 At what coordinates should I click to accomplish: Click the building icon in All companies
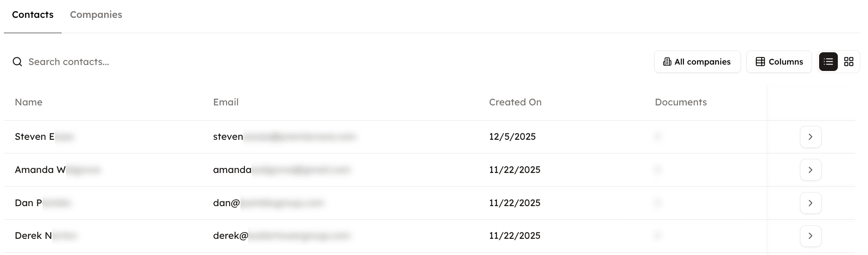pos(667,62)
